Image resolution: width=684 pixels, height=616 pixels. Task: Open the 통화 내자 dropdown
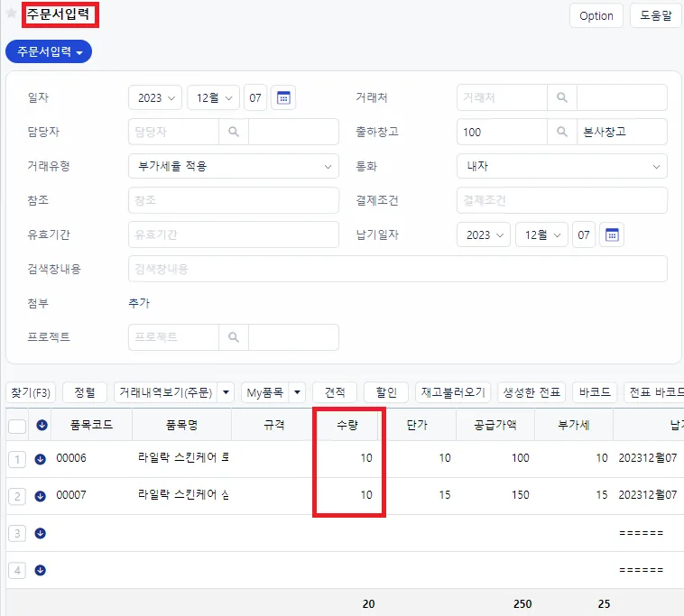[x=562, y=166]
